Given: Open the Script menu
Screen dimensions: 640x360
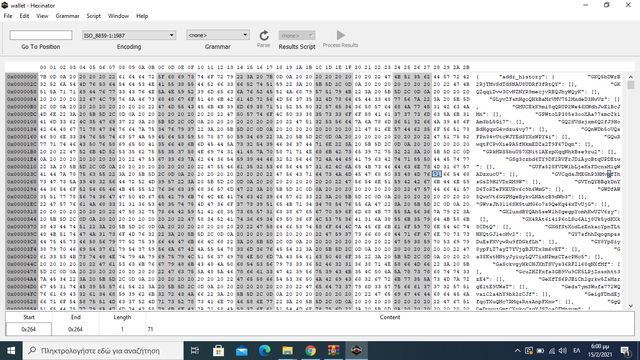Looking at the screenshot, I should [x=93, y=16].
